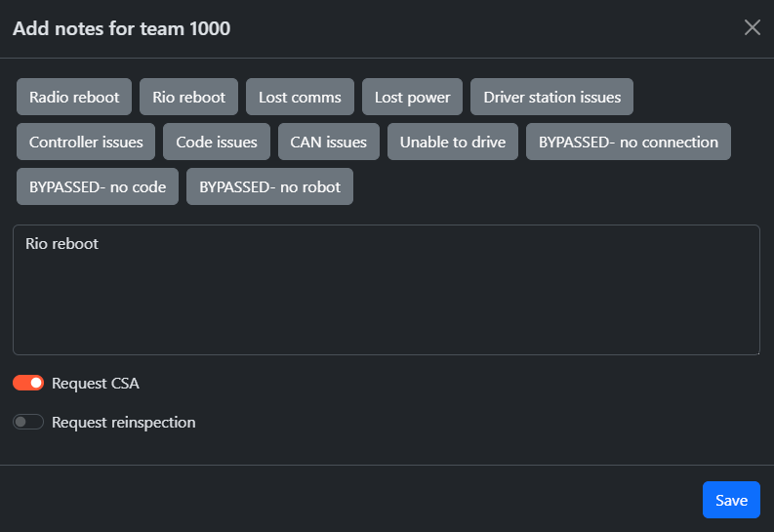Add BYPASSED- no robot note
Screen dimensions: 774x532
click(269, 186)
